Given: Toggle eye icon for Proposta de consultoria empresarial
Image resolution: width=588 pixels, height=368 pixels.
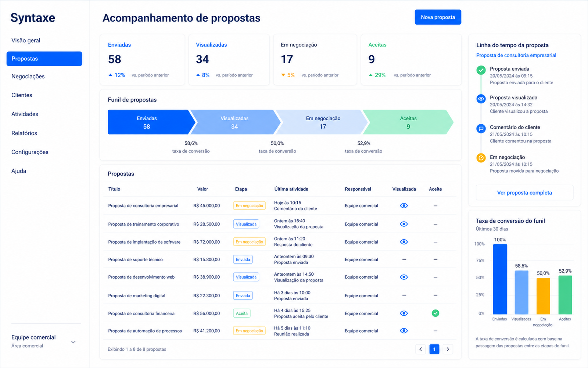Looking at the screenshot, I should [x=404, y=206].
